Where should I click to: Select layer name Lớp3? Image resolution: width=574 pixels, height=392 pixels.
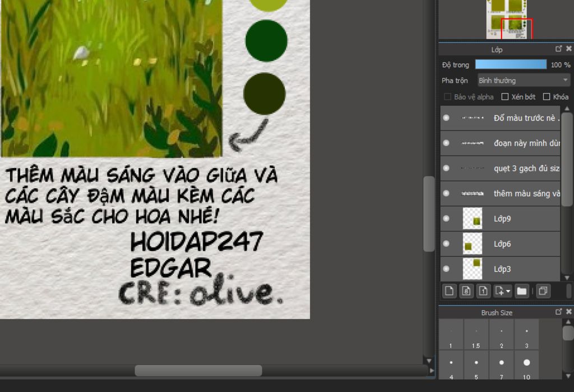[502, 269]
